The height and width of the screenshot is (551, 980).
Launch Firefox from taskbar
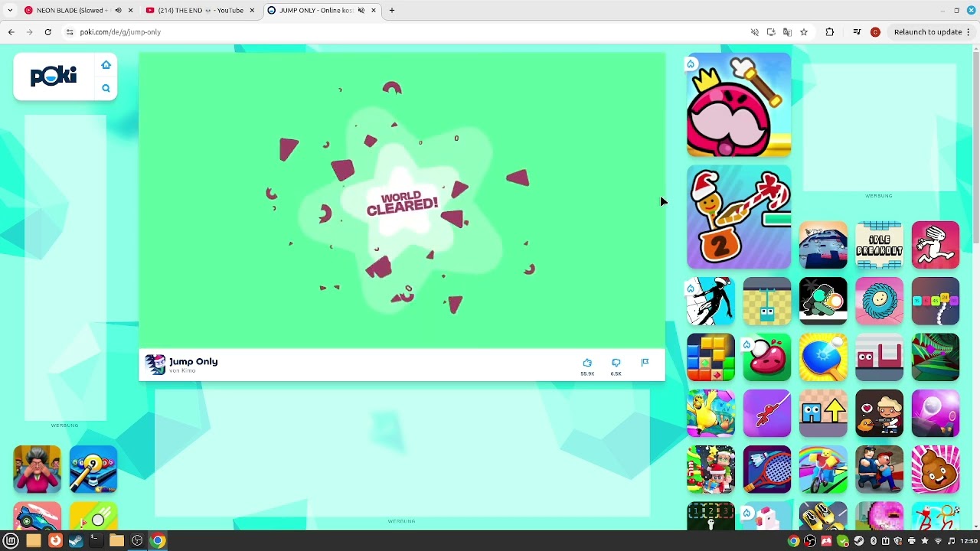tap(54, 540)
